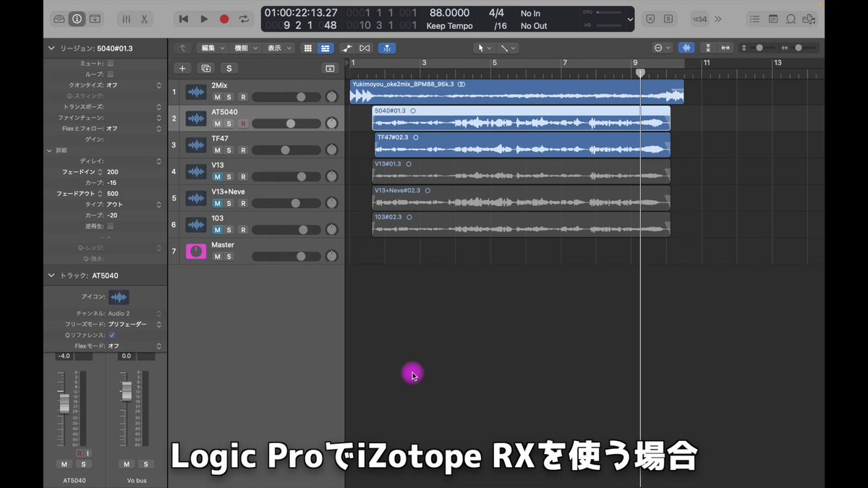Toggle the Automation curve button
The image size is (868, 488).
(x=347, y=48)
